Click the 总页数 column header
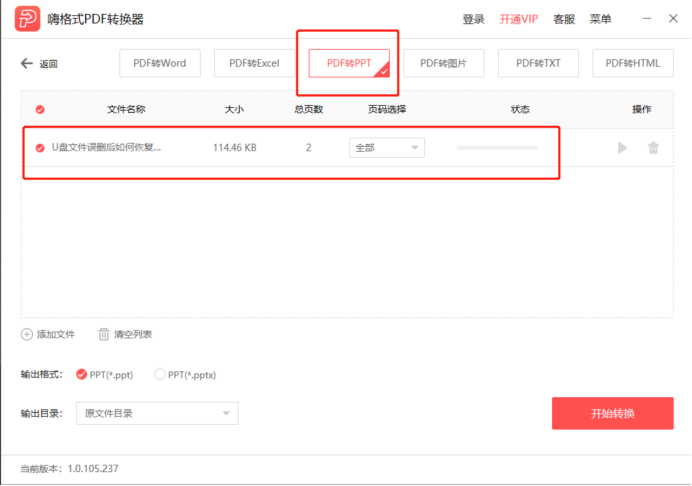The image size is (692, 486). click(x=309, y=109)
